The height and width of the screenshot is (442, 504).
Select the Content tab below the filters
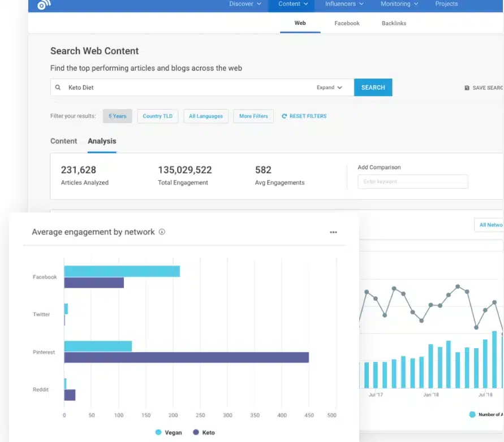point(63,141)
